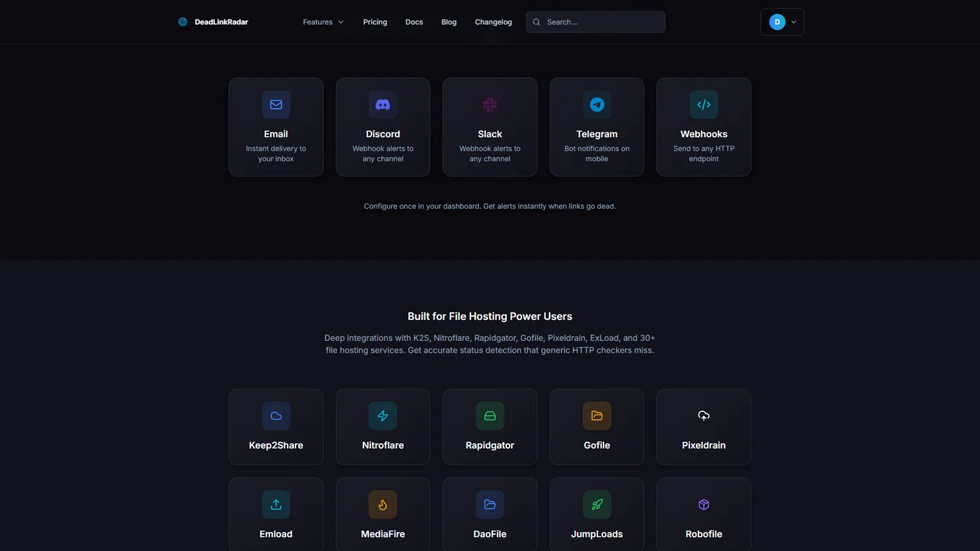This screenshot has height=551, width=980.
Task: Visit the Blog link
Action: 449,22
